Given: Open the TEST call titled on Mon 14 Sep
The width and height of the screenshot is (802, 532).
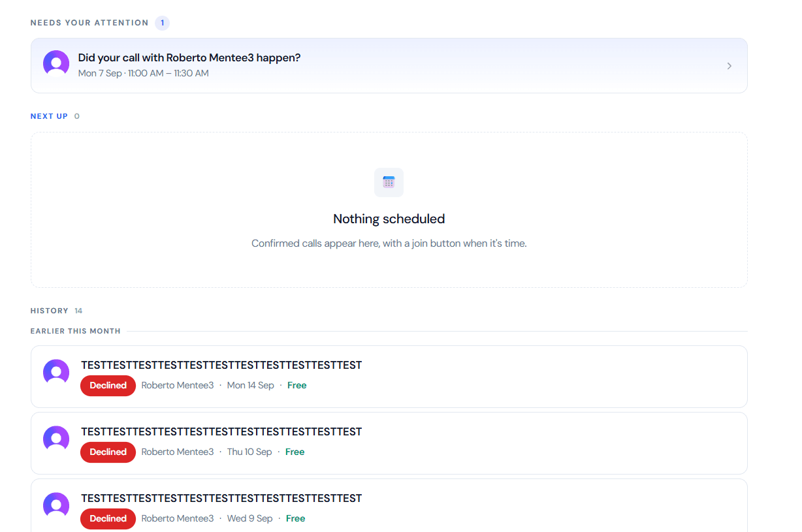Looking at the screenshot, I should click(x=221, y=365).
